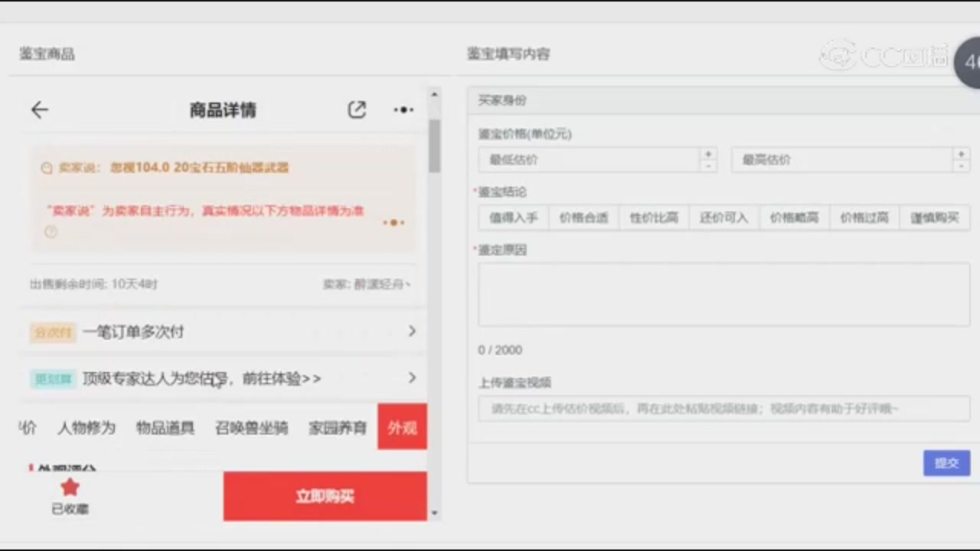Open the three-dot menu beside 商品详情
Screen dimensions: 980x551
click(403, 110)
